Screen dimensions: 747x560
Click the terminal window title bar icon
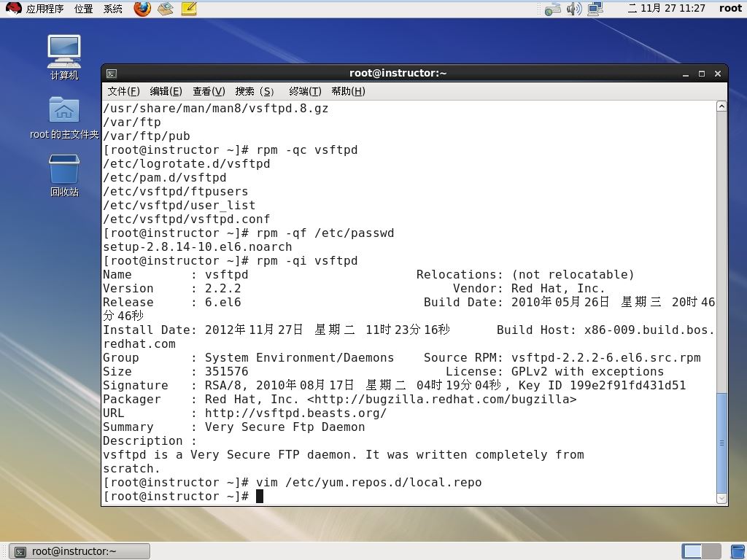coord(112,74)
